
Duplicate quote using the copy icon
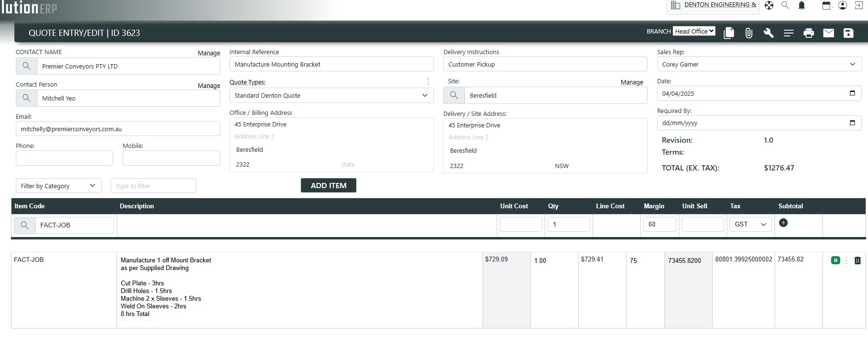729,33
